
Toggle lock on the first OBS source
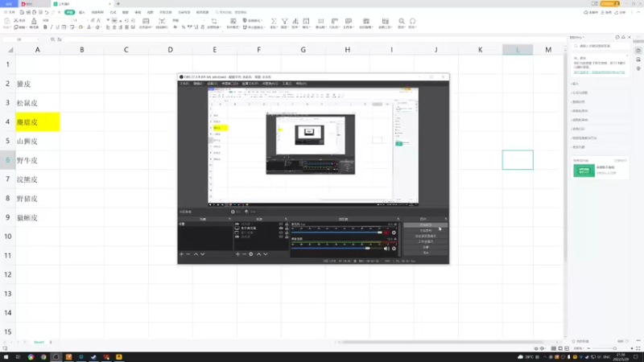pos(287,224)
